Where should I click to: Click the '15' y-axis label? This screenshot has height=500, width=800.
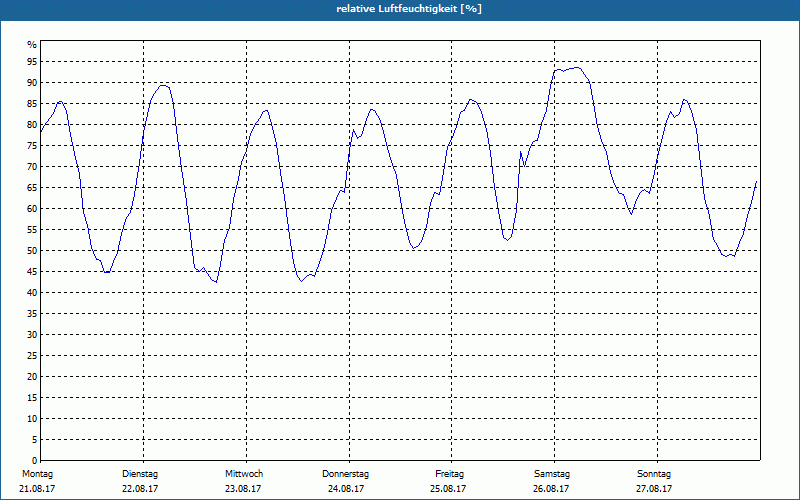tap(32, 397)
